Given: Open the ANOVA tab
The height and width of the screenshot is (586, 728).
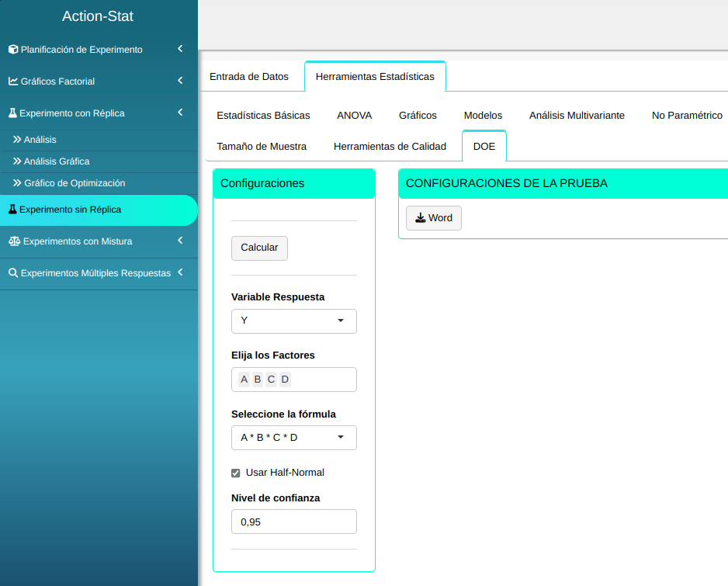Looking at the screenshot, I should pos(354,116).
